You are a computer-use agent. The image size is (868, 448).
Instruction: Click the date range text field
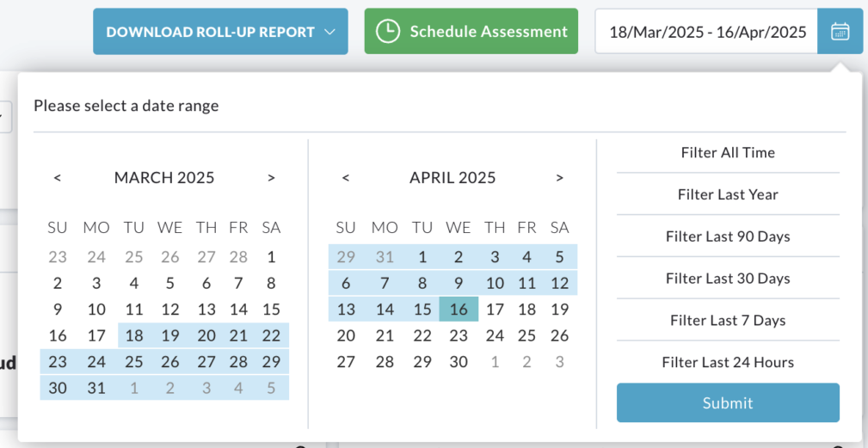[706, 32]
